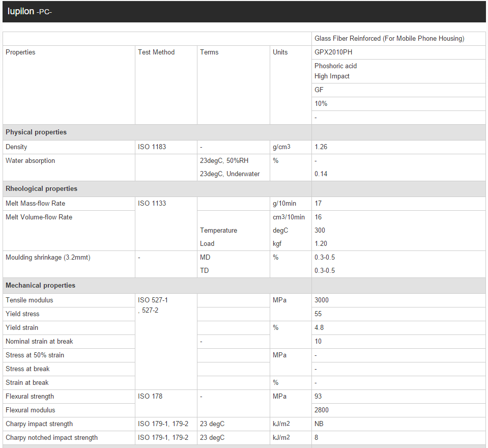Select the temperature value 300

click(320, 231)
